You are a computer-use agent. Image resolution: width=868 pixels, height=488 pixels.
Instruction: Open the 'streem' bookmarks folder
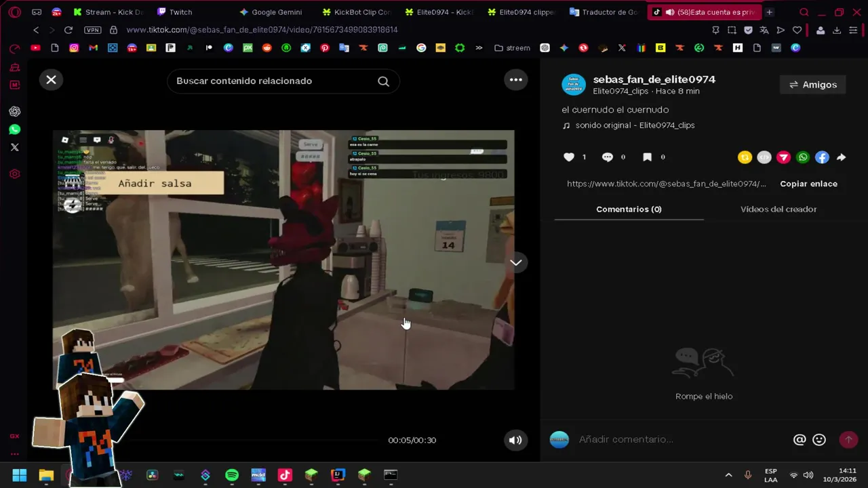[x=512, y=48]
